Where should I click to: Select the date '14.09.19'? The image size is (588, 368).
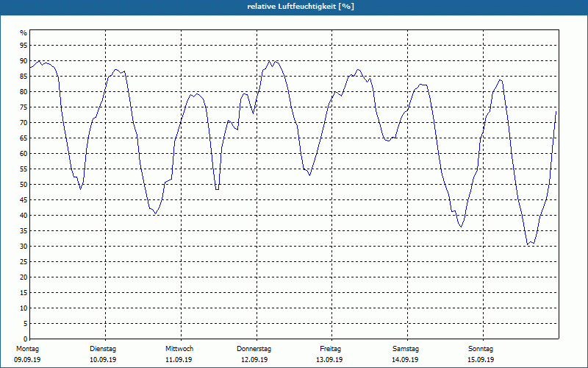click(x=405, y=360)
